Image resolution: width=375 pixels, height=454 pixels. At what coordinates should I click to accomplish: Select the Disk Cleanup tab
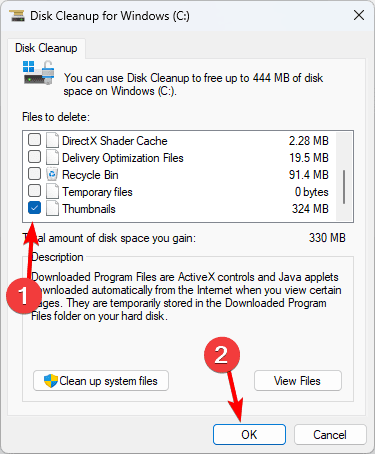[46, 48]
